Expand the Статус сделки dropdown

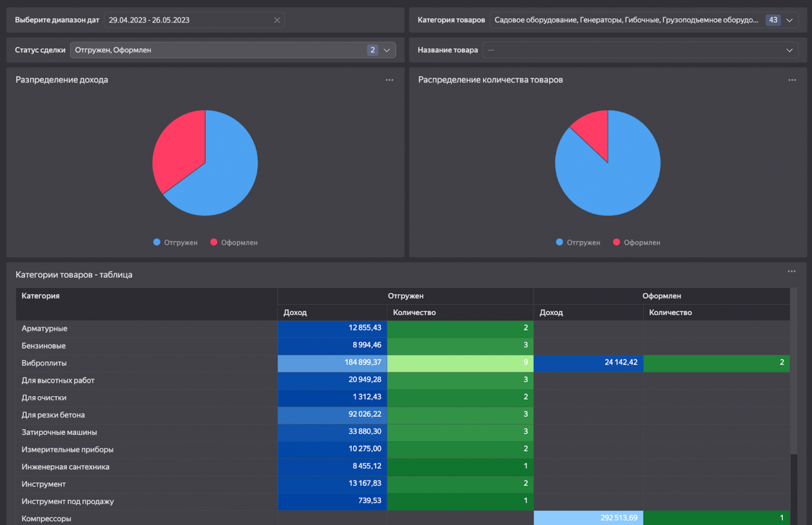point(387,50)
